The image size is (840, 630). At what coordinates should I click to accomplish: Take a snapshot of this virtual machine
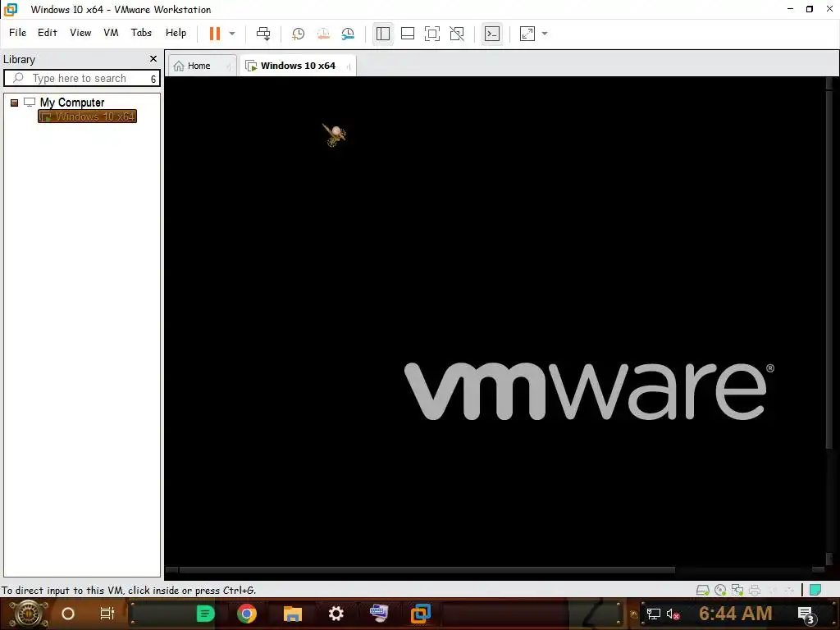coord(298,34)
